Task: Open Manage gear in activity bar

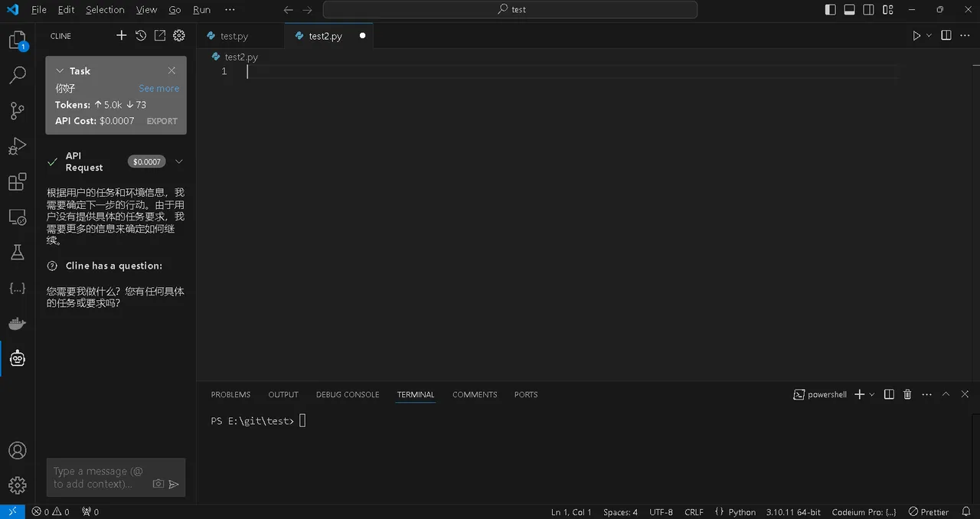Action: pos(17,485)
